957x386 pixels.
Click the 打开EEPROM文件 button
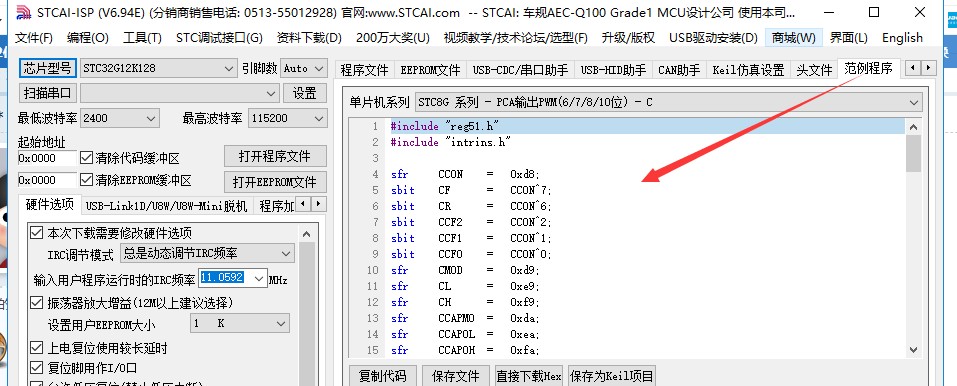pyautogui.click(x=275, y=182)
